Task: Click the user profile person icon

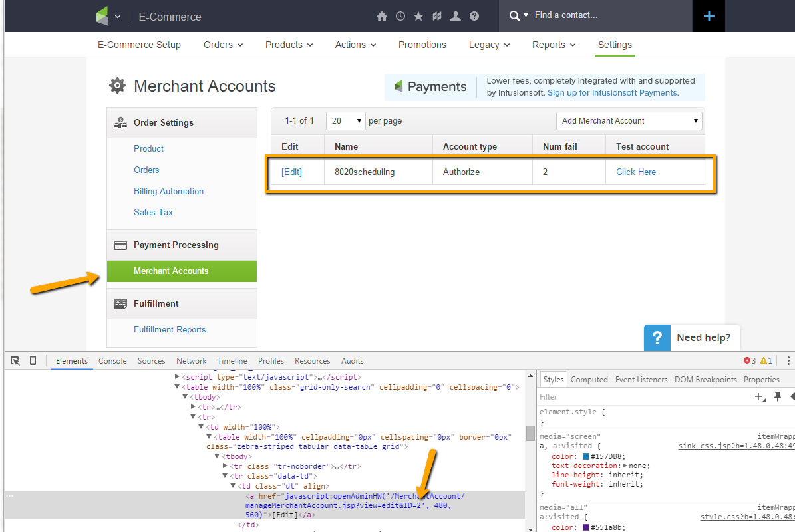Action: (x=456, y=16)
